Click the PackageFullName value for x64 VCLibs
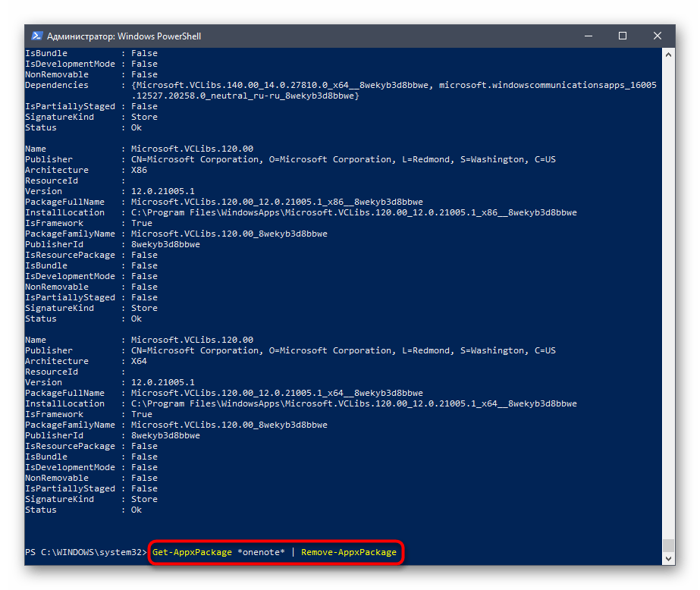This screenshot has height=590, width=700. coord(277,393)
